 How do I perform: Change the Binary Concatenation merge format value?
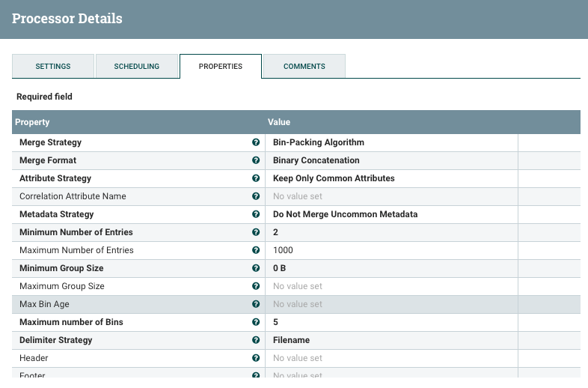(x=316, y=160)
